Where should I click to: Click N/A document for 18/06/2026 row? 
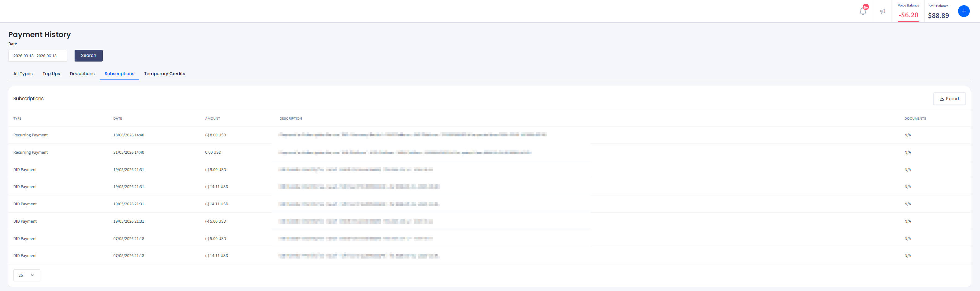[x=907, y=135]
